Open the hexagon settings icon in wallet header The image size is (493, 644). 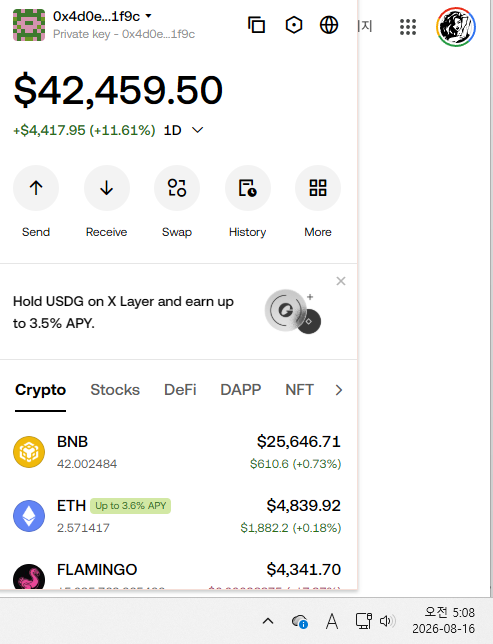click(294, 25)
